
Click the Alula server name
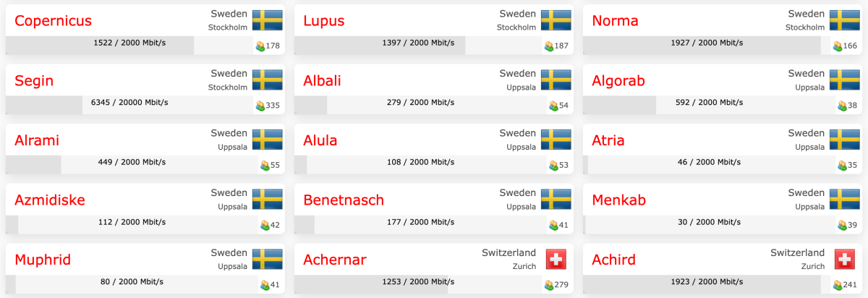click(320, 140)
